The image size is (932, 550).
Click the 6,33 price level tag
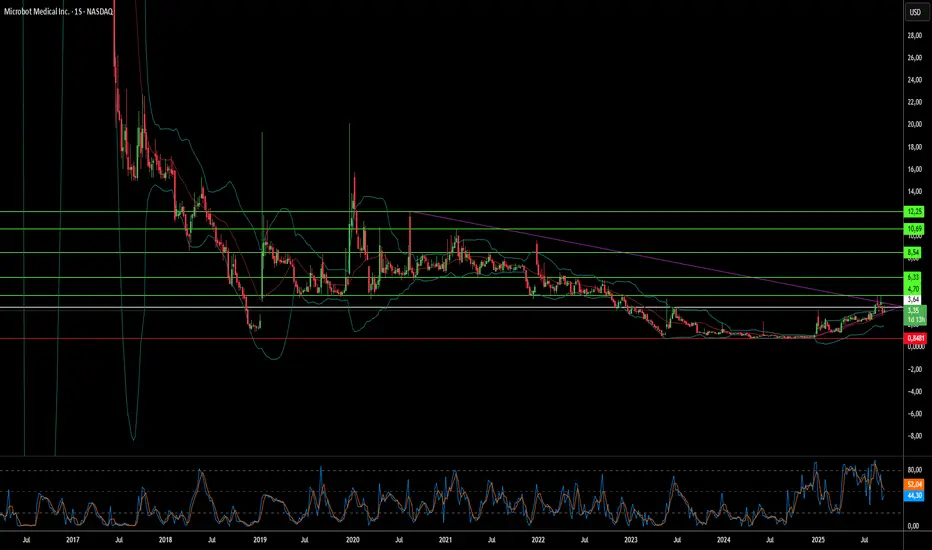(915, 277)
